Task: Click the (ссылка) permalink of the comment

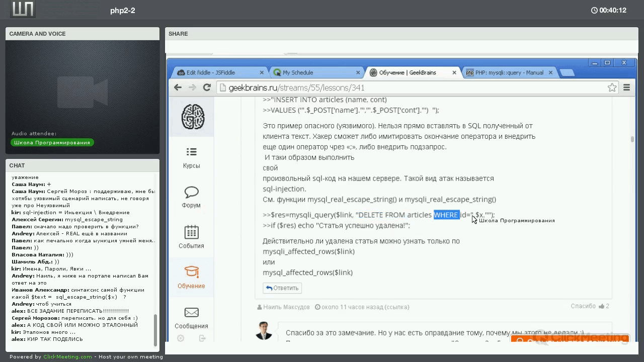Action: tap(394, 307)
